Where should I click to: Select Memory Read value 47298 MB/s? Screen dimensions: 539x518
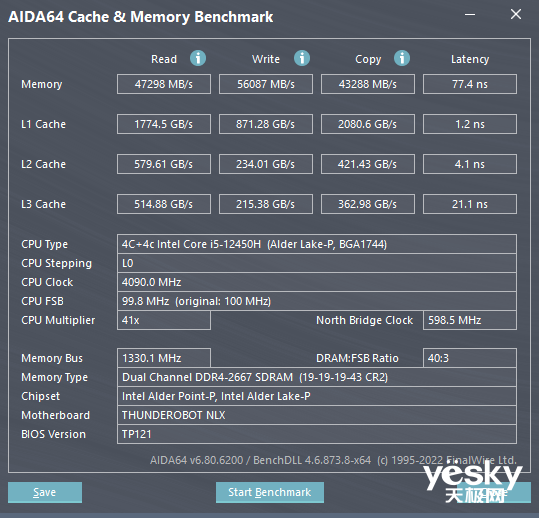point(164,84)
